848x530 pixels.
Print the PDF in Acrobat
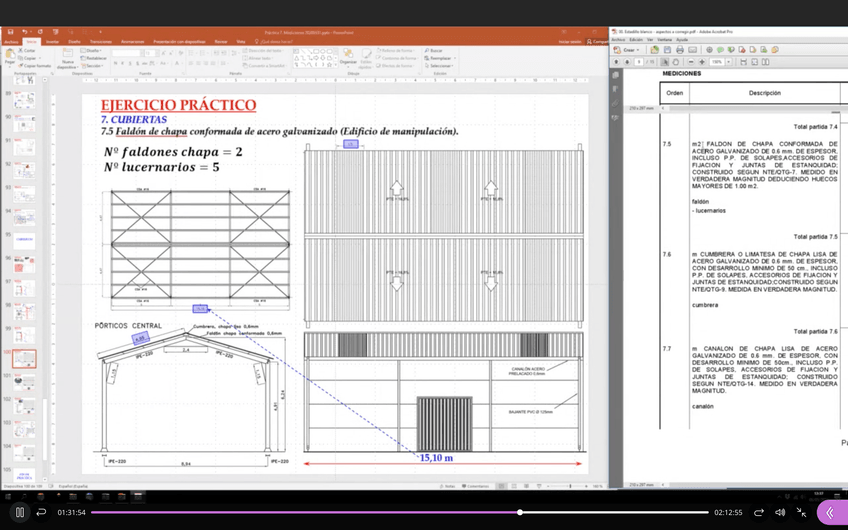tap(679, 49)
